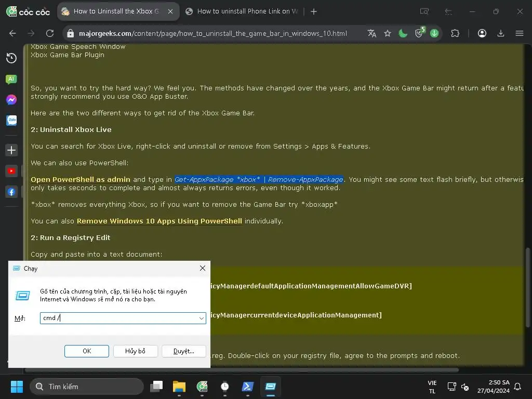The height and width of the screenshot is (399, 532).
Task: Bookmark this page with the star
Action: [388, 33]
